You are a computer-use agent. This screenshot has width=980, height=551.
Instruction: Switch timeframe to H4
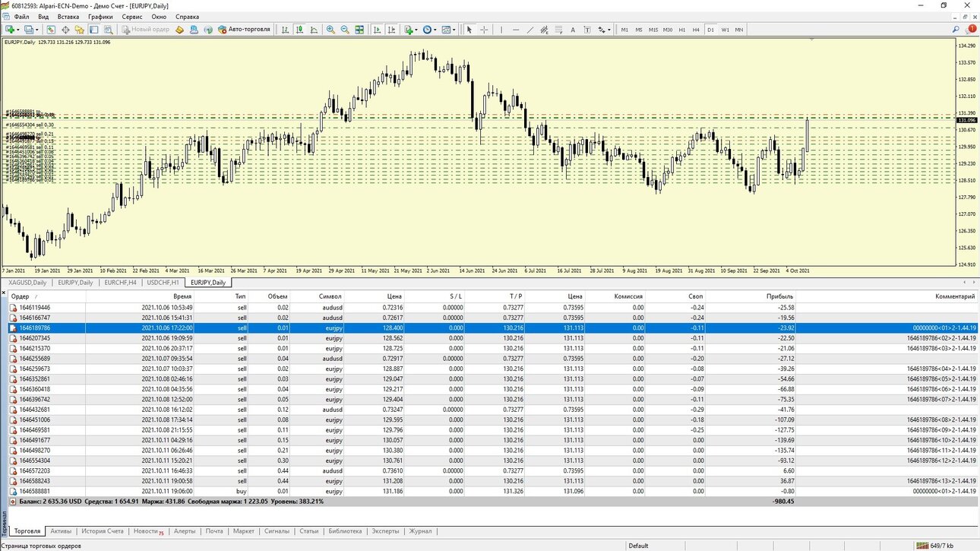[x=696, y=30]
